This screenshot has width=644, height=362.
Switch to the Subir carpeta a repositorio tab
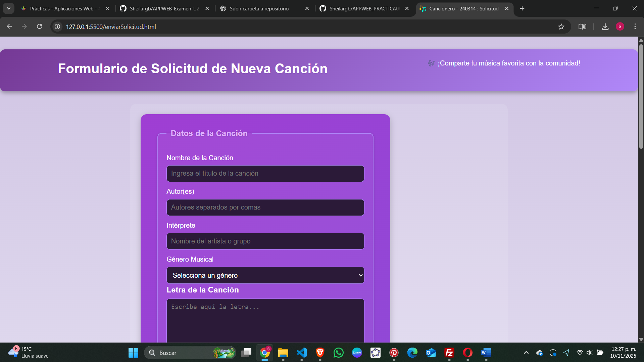click(259, 9)
